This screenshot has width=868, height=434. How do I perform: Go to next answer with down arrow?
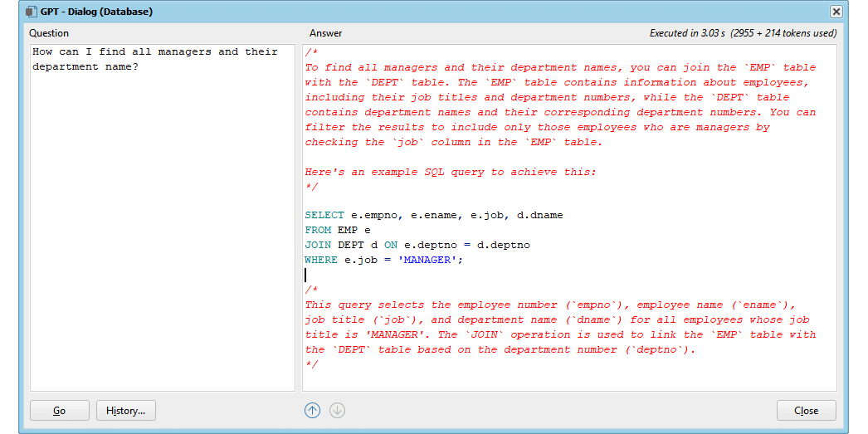tap(338, 410)
